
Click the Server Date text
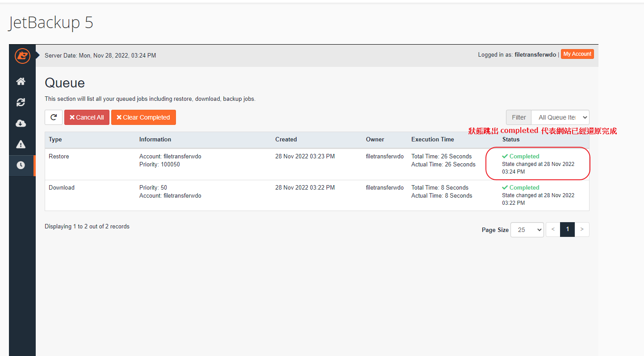click(x=100, y=56)
